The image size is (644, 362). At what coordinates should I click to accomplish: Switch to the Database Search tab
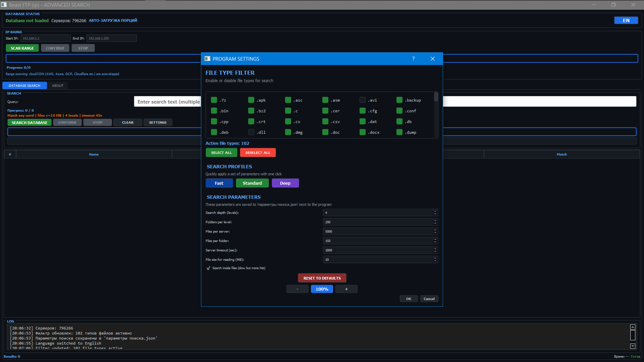(x=24, y=85)
